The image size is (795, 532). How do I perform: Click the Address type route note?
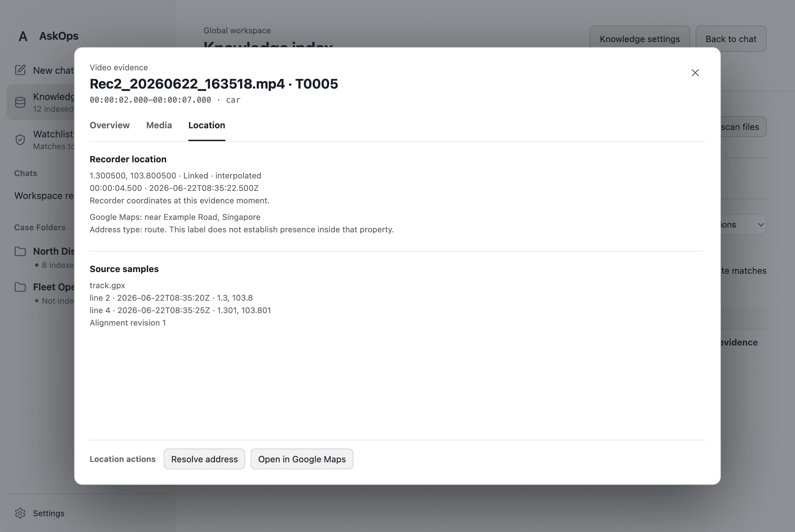coord(242,229)
